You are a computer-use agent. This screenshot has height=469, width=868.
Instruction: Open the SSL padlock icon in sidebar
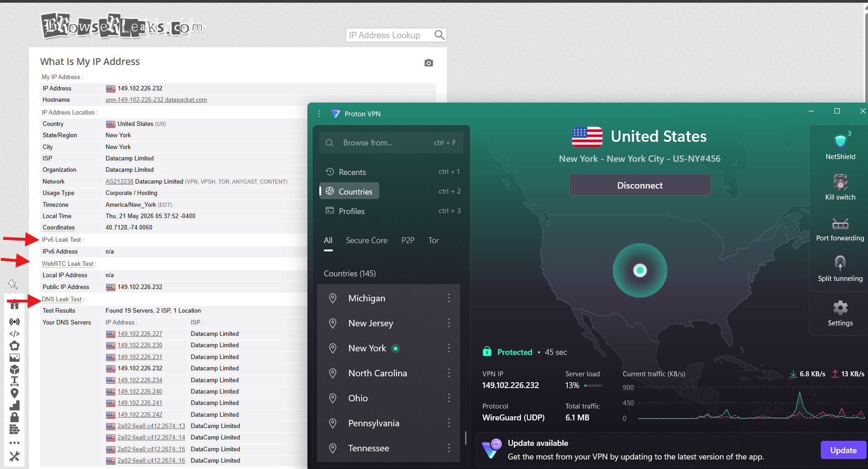(15, 417)
